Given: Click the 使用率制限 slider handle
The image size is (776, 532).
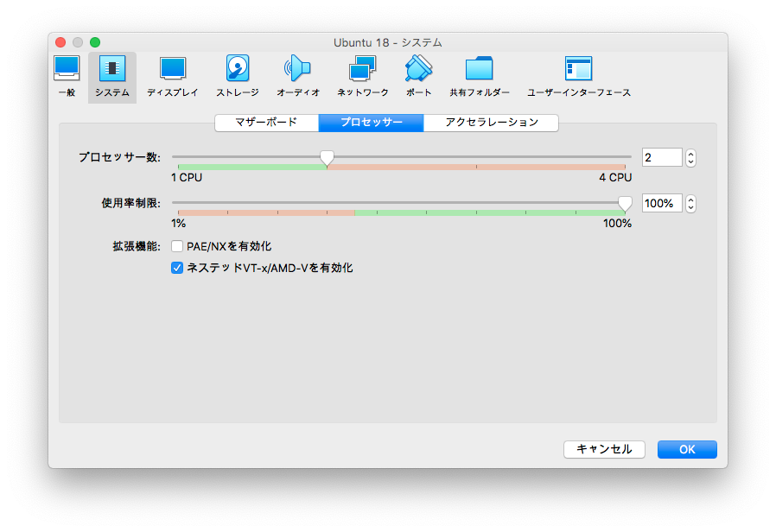Looking at the screenshot, I should click(625, 204).
